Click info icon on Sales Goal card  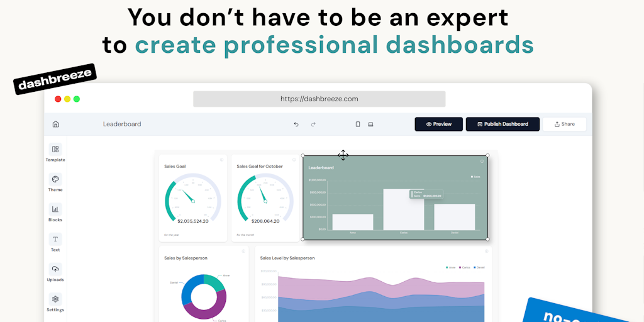[x=222, y=160]
